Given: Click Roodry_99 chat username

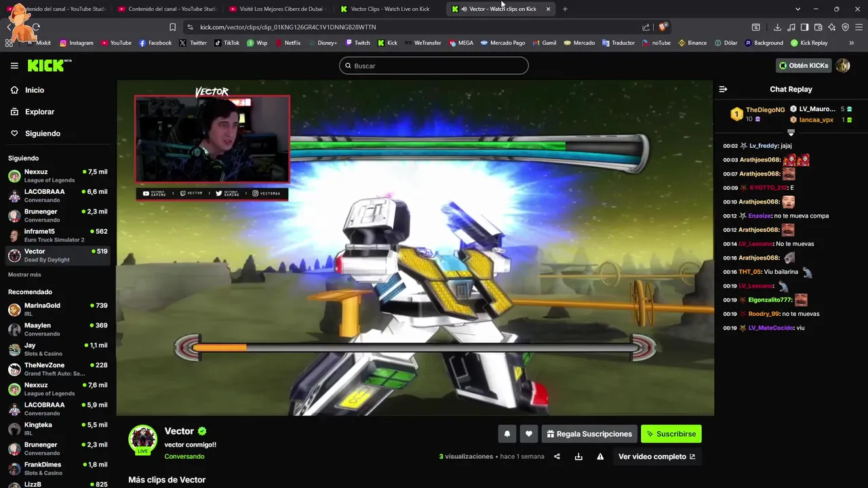Looking at the screenshot, I should pyautogui.click(x=764, y=314).
